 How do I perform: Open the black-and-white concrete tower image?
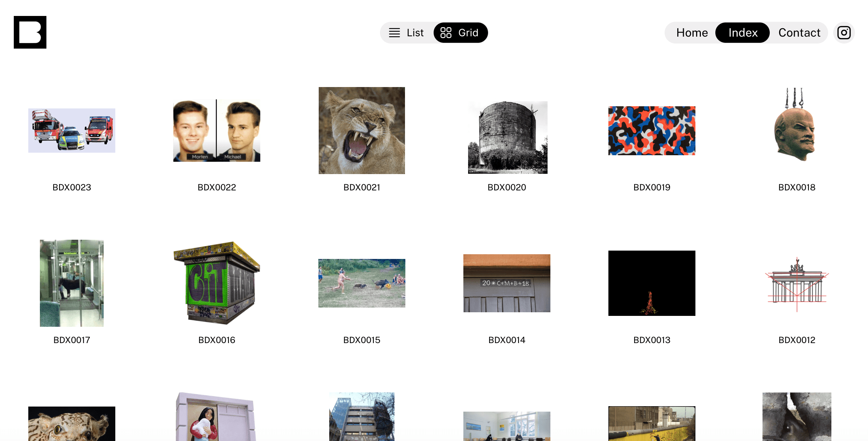pyautogui.click(x=508, y=137)
